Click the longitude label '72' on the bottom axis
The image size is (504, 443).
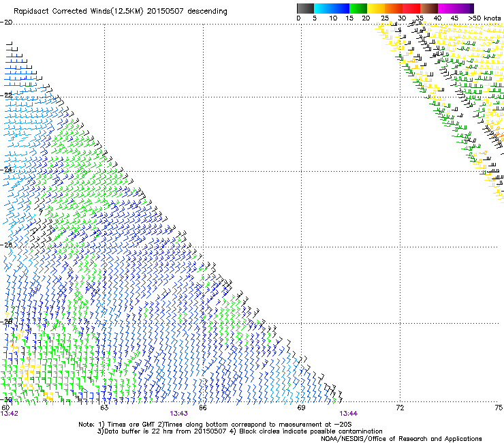(400, 408)
